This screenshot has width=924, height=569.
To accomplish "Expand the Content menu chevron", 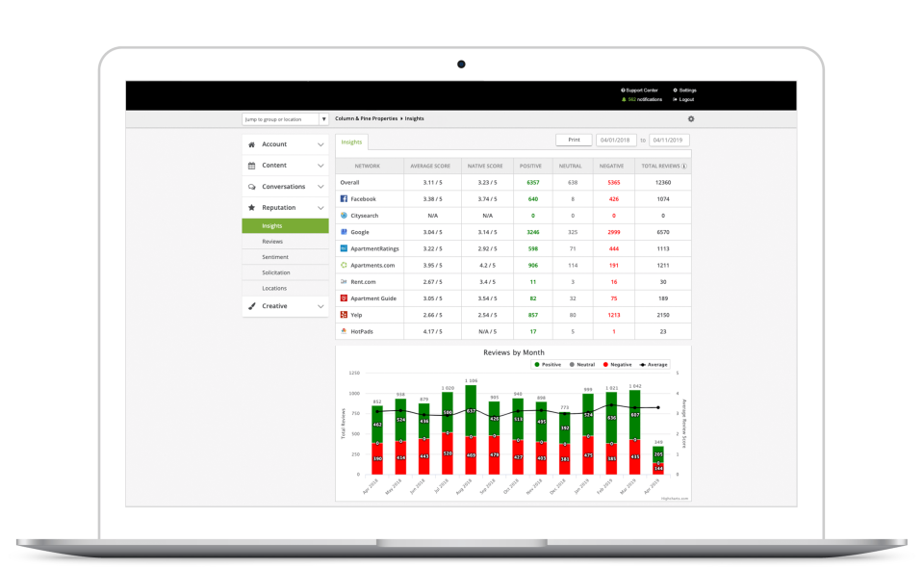I will click(321, 166).
